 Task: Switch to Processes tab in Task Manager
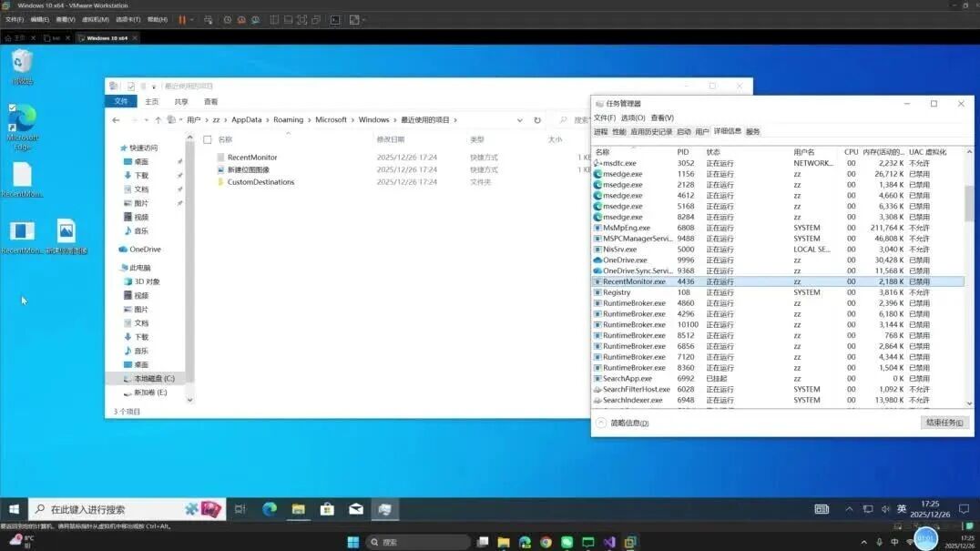pyautogui.click(x=600, y=132)
